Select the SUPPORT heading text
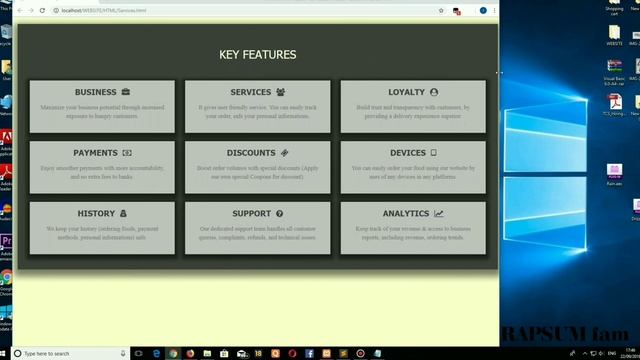This screenshot has width=640, height=360. point(251,213)
